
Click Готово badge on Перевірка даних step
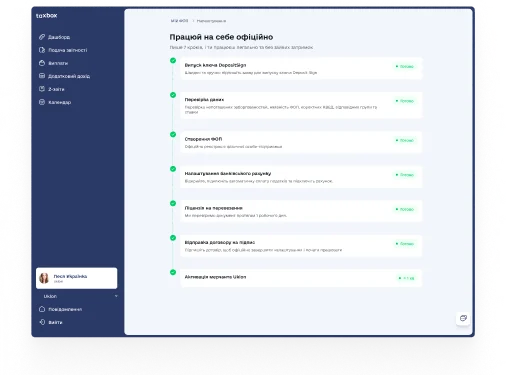click(x=405, y=101)
